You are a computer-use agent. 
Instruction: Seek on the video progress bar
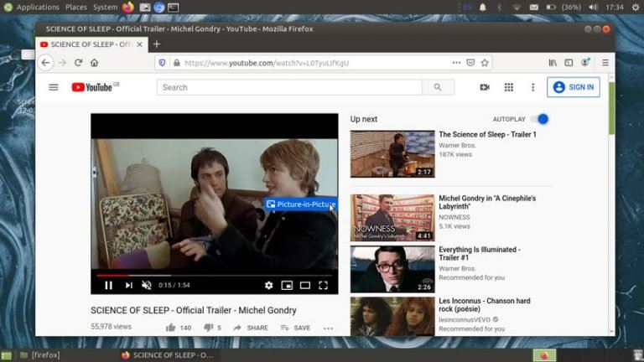[210, 274]
